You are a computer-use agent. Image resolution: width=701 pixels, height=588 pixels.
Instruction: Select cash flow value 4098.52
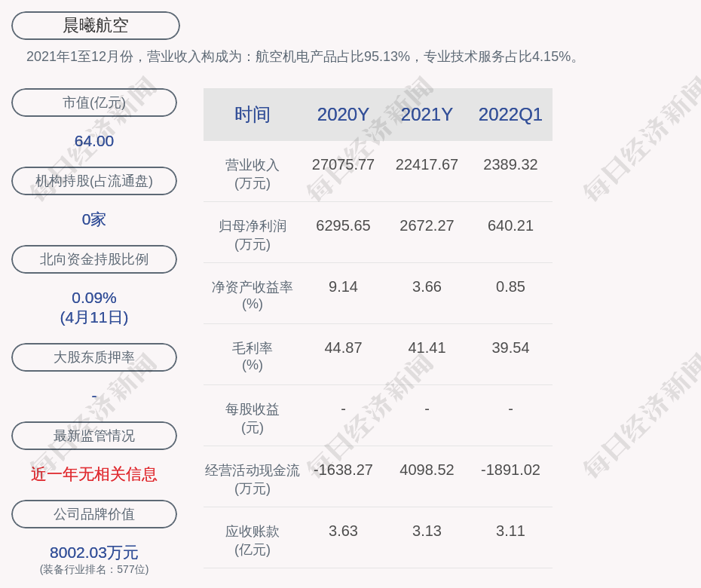[x=427, y=470]
